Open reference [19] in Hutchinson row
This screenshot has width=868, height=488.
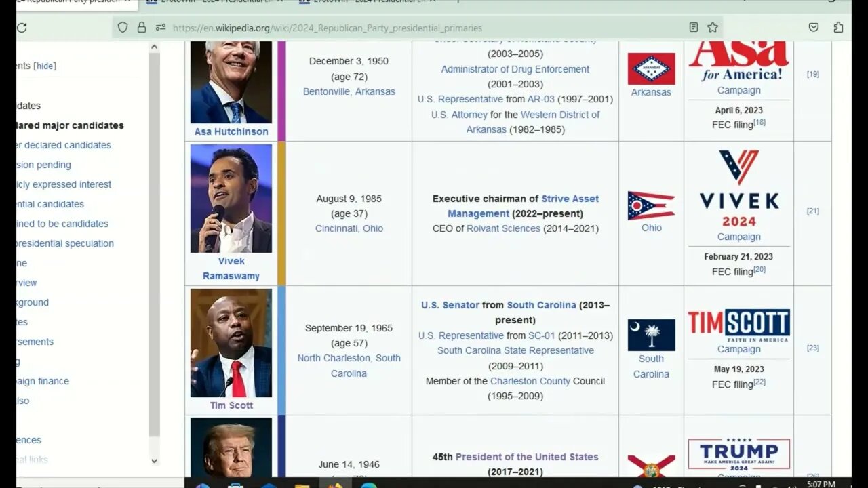(812, 74)
